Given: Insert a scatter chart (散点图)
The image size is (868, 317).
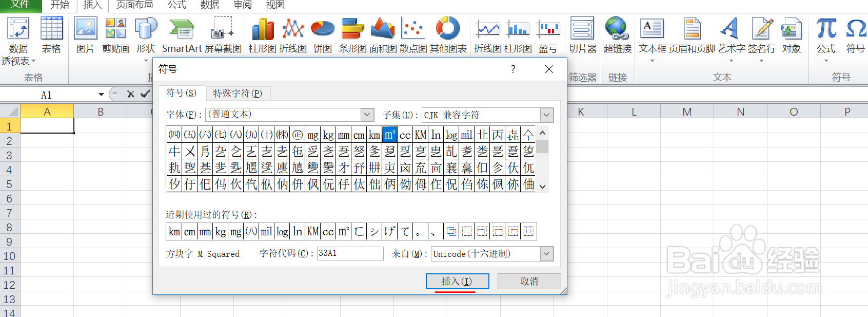Looking at the screenshot, I should point(413,35).
